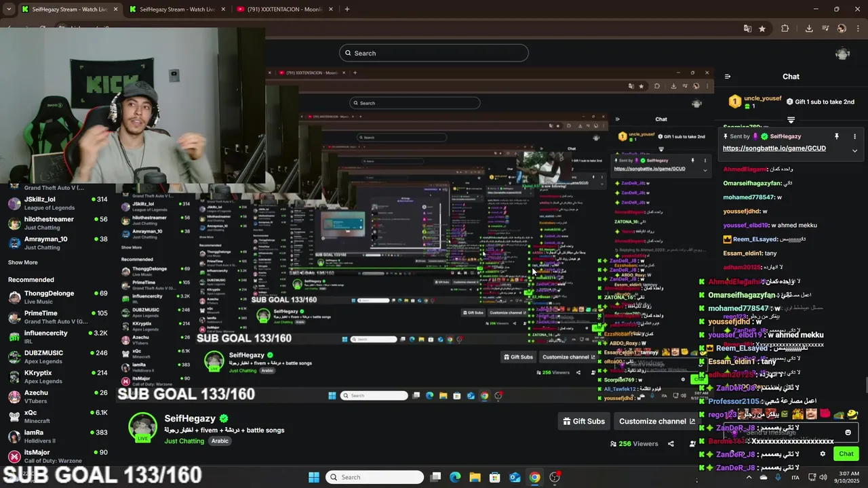Open the songbattle.io game link
This screenshot has height=488, width=868.
tap(774, 148)
